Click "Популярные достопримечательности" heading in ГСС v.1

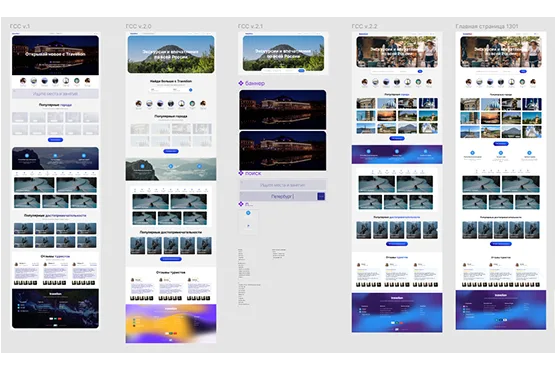pyautogui.click(x=55, y=215)
